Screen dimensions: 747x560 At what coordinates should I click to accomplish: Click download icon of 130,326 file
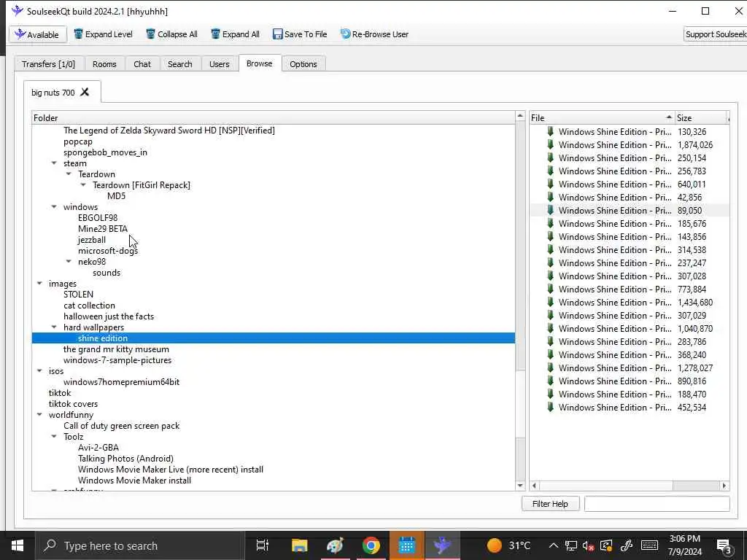click(x=550, y=131)
